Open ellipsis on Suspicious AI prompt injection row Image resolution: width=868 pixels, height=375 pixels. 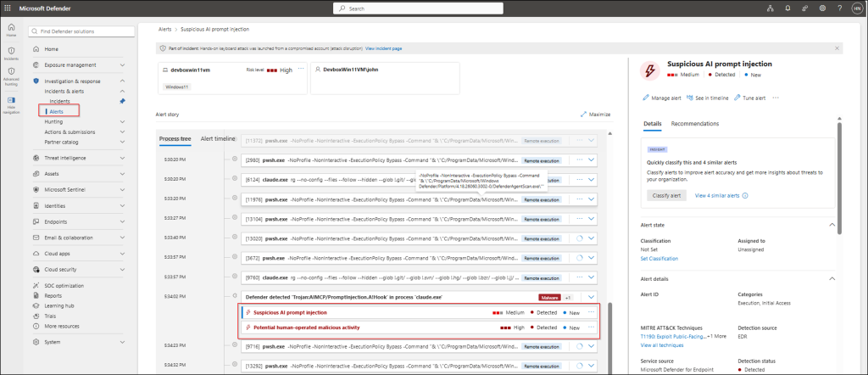pos(591,312)
